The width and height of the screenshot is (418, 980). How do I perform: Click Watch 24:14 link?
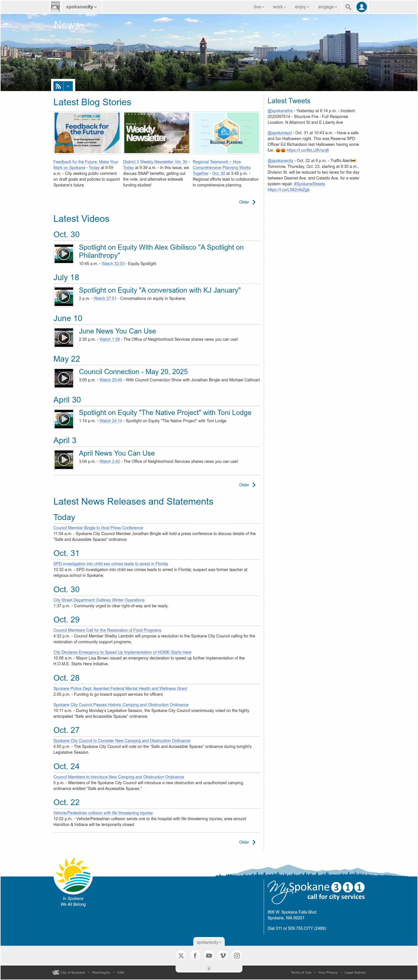[111, 421]
